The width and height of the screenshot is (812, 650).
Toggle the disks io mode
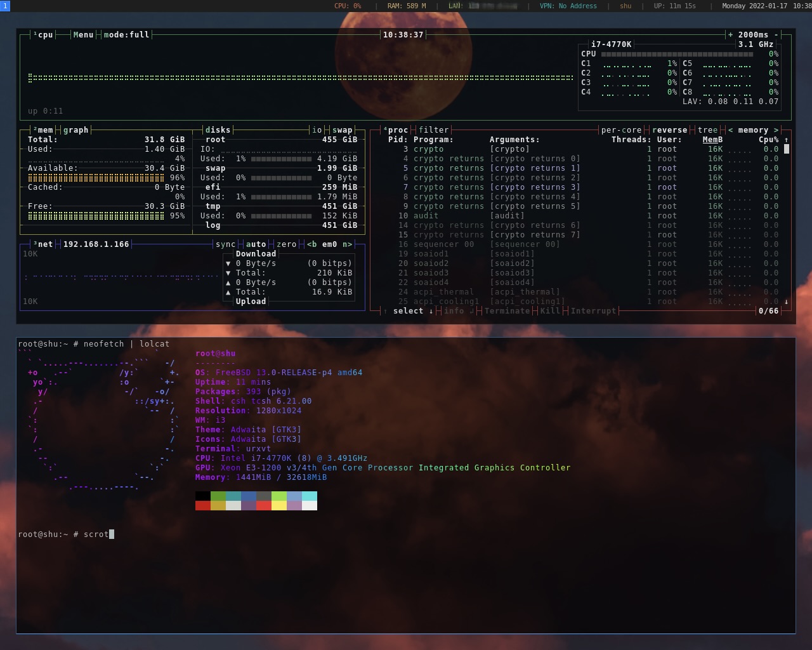tap(317, 130)
